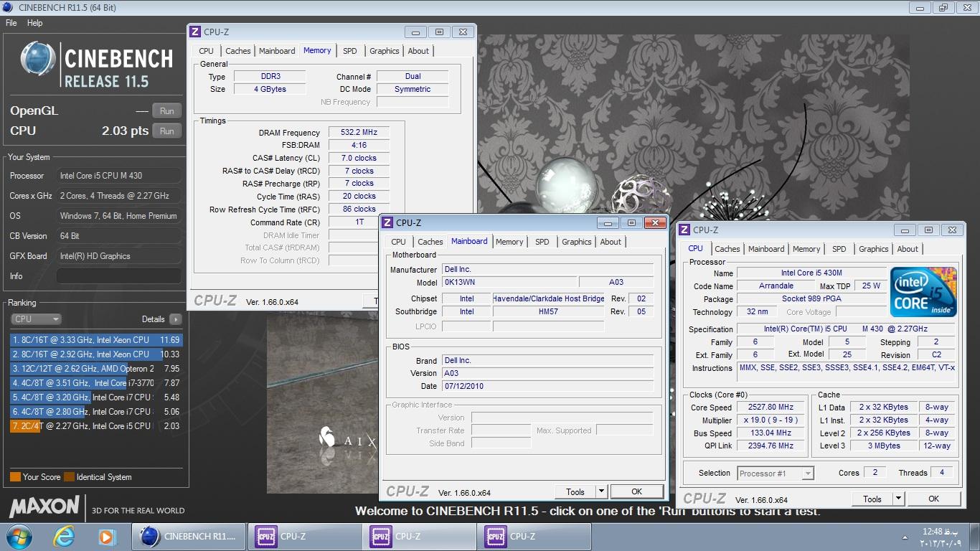Viewport: 980px width, 551px height.
Task: Launch Internet Explorer from taskbar
Action: [x=65, y=537]
